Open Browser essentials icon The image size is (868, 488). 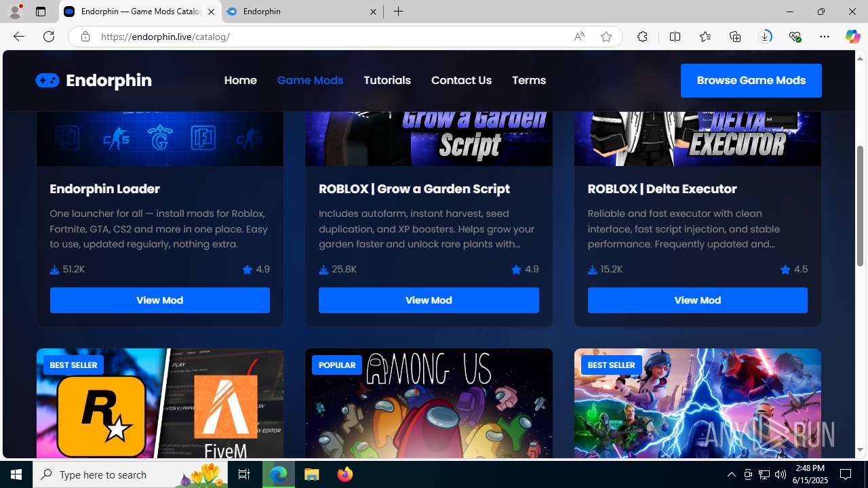point(795,37)
